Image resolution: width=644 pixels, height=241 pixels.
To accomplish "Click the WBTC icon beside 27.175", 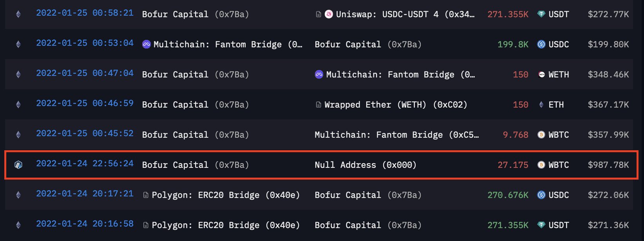I will 541,165.
